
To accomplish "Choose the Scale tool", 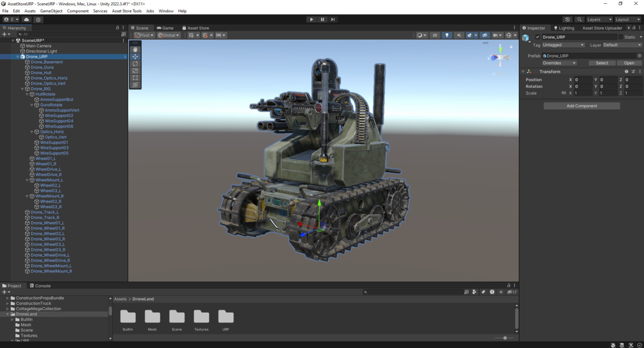I will 135,70.
